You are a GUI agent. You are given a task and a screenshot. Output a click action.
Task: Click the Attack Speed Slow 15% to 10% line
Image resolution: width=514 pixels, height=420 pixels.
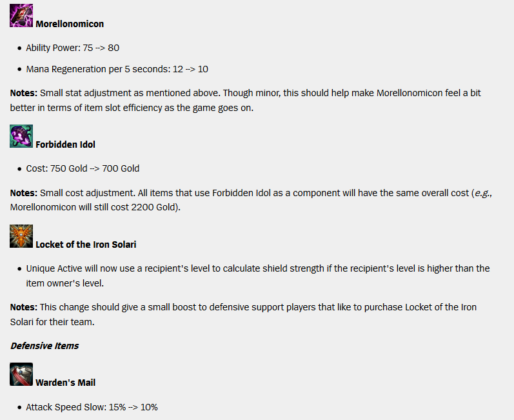(x=92, y=407)
